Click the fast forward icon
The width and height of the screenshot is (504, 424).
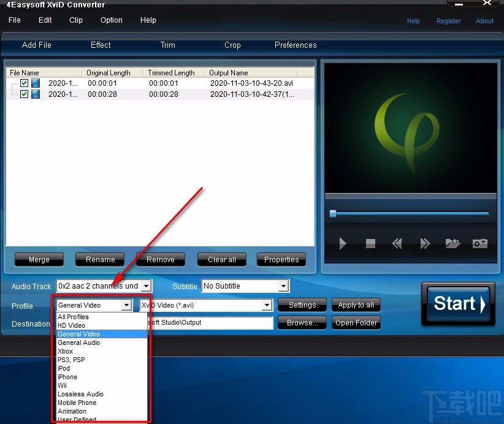[425, 243]
